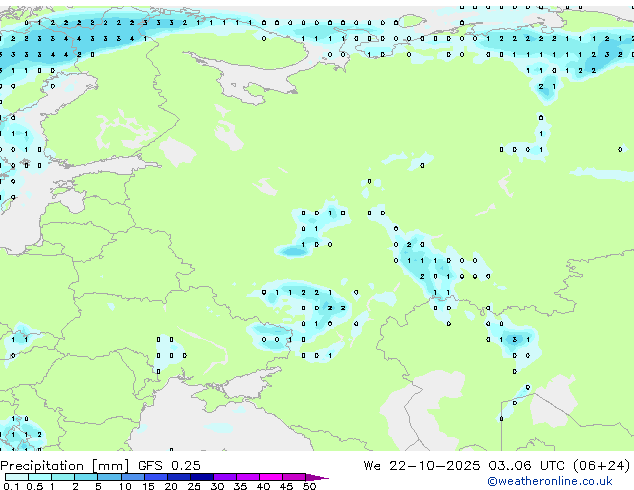Viewport: 634px width, 490px height.
Task: Select the legend swatch between 5 and 10
Action: point(110,477)
